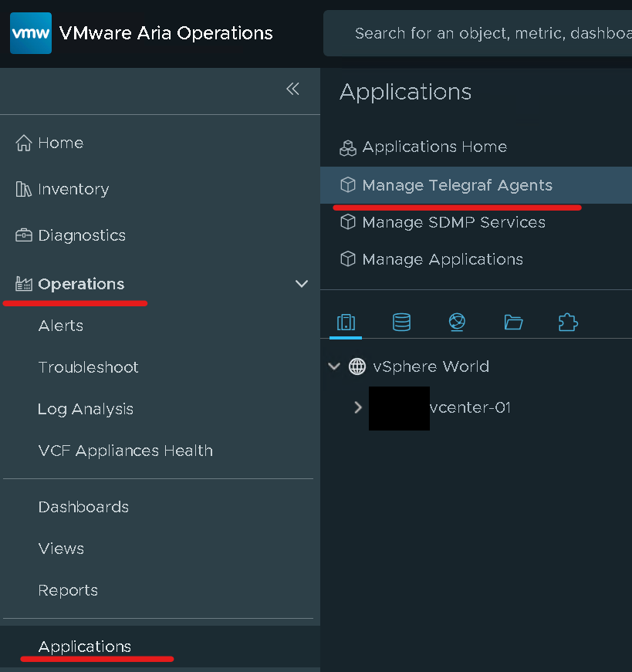Click the Diagnostics toolbox icon
This screenshot has height=672, width=632.
coord(24,235)
